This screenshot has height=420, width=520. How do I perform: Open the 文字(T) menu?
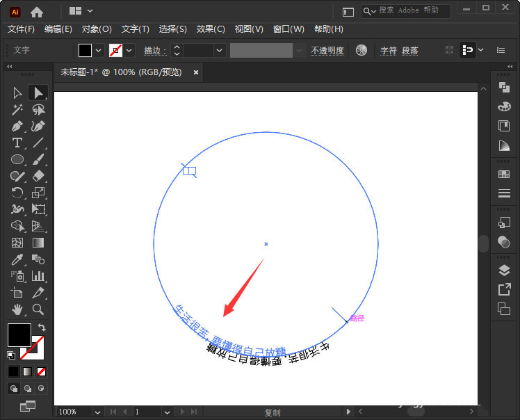tap(135, 29)
